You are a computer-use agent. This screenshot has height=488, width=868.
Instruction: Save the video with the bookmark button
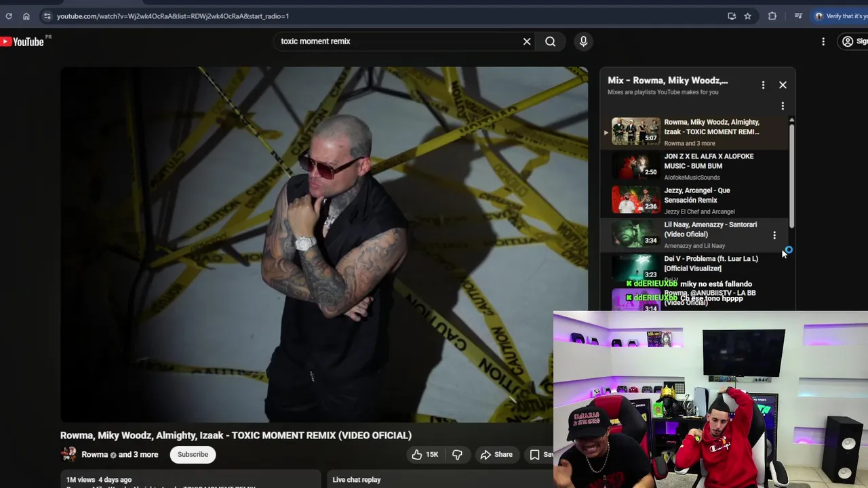coord(541,455)
